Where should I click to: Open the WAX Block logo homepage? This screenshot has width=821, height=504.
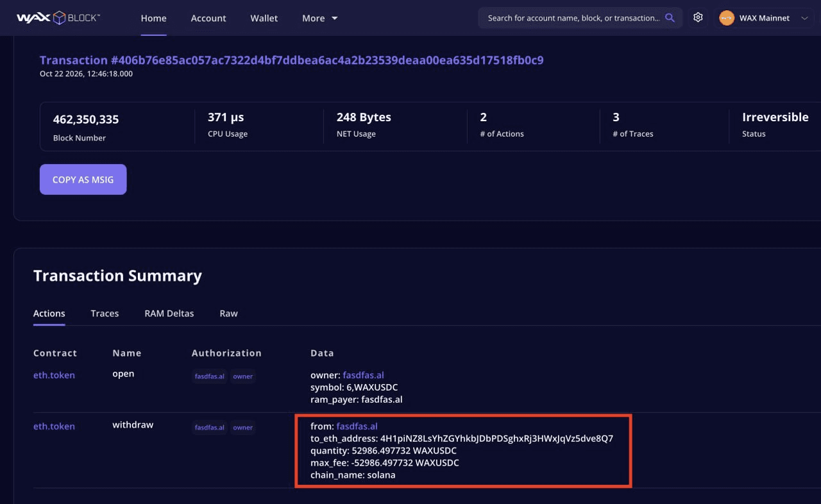pos(58,18)
